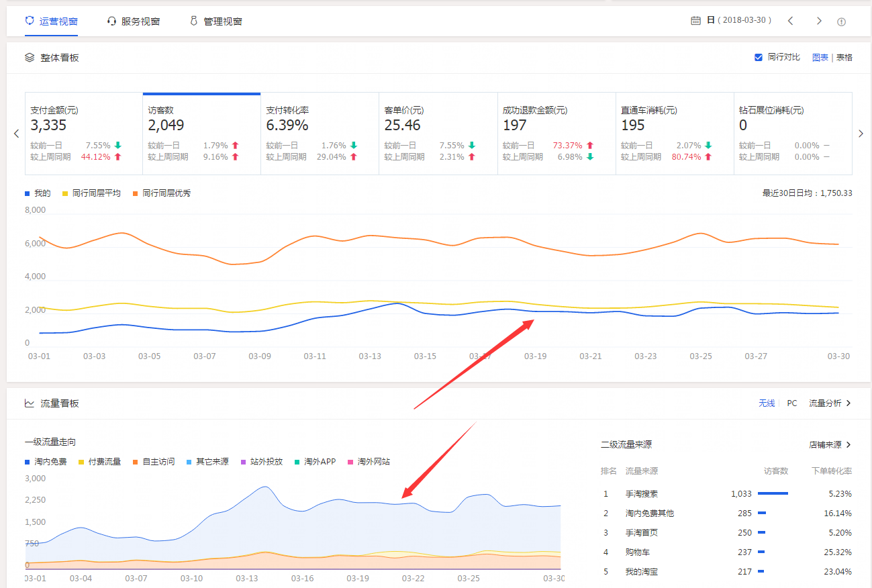Screen dimensions: 872x588
Task: Go to next day with right arrow
Action: tap(819, 21)
